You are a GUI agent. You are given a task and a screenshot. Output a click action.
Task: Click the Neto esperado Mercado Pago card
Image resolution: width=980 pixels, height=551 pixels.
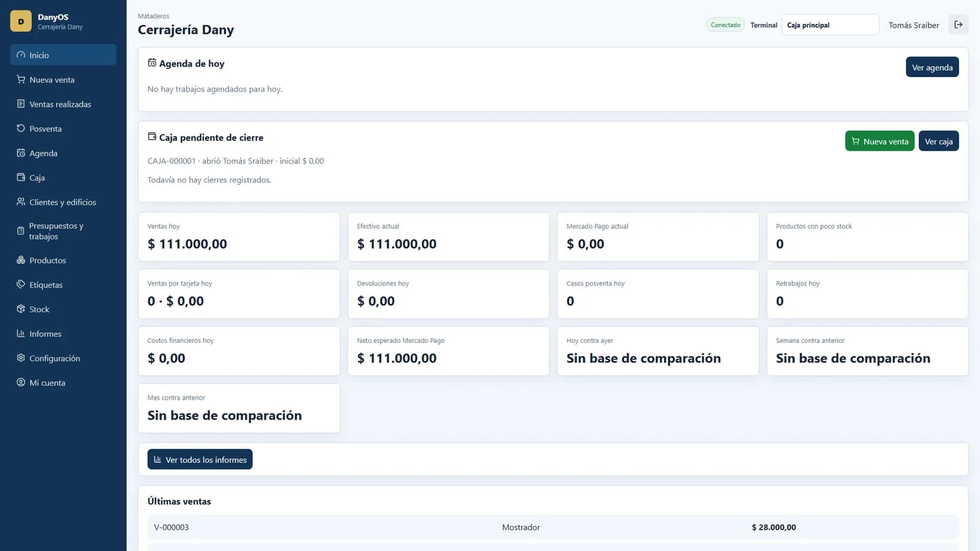point(448,351)
